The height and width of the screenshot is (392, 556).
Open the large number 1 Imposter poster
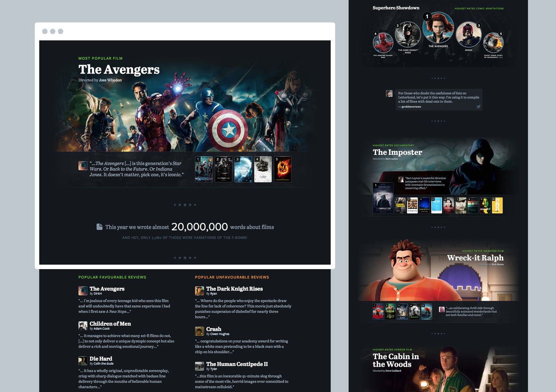pyautogui.click(x=383, y=198)
